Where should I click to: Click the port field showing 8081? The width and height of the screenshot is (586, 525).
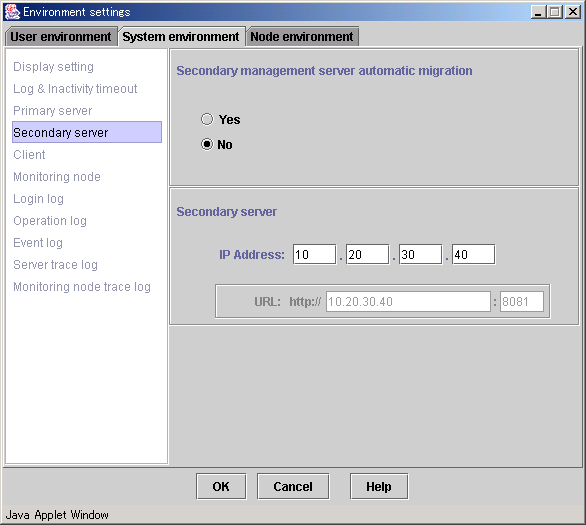(522, 302)
